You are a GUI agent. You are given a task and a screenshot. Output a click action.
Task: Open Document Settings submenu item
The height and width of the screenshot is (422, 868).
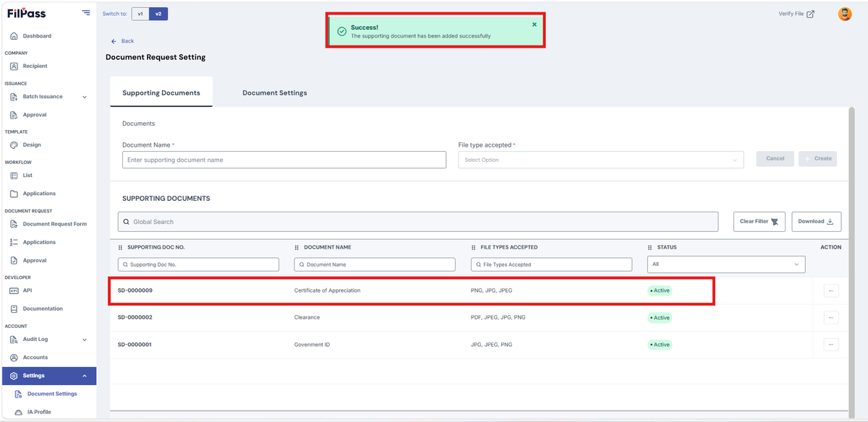coord(52,394)
